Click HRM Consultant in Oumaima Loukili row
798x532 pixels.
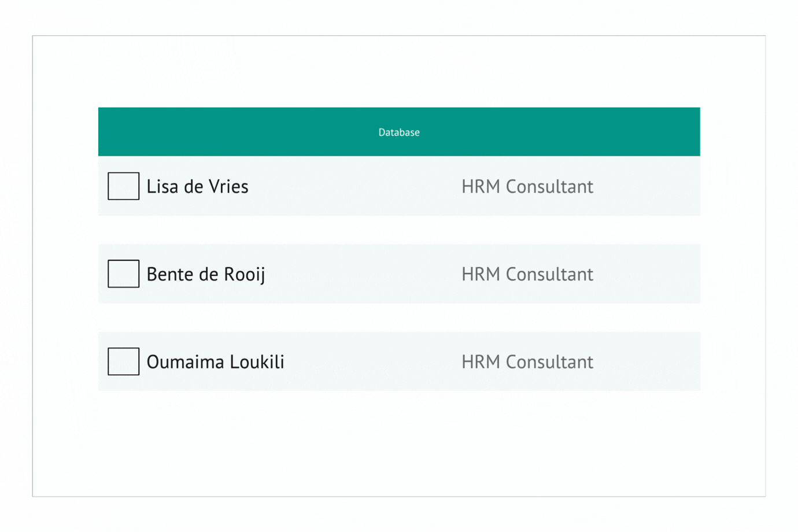(x=527, y=362)
